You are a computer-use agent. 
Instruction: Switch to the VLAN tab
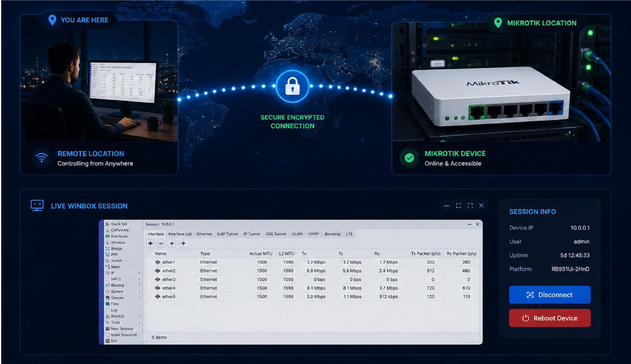click(x=297, y=234)
